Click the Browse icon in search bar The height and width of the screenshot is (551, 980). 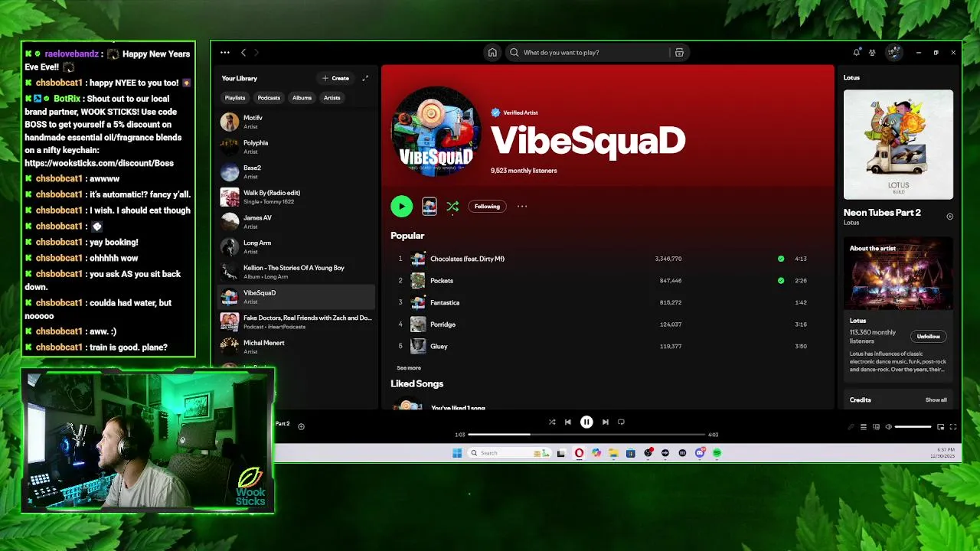pyautogui.click(x=679, y=53)
